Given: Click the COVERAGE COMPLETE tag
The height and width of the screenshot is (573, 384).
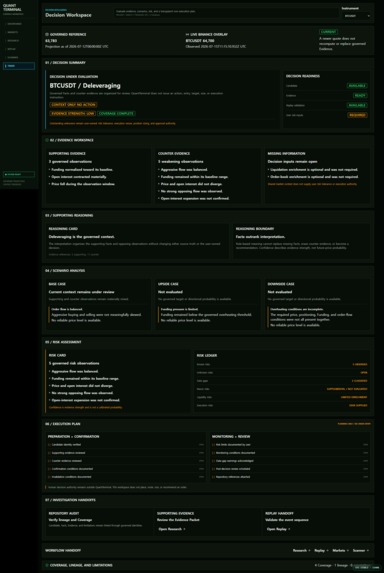Looking at the screenshot, I should pyautogui.click(x=116, y=114).
